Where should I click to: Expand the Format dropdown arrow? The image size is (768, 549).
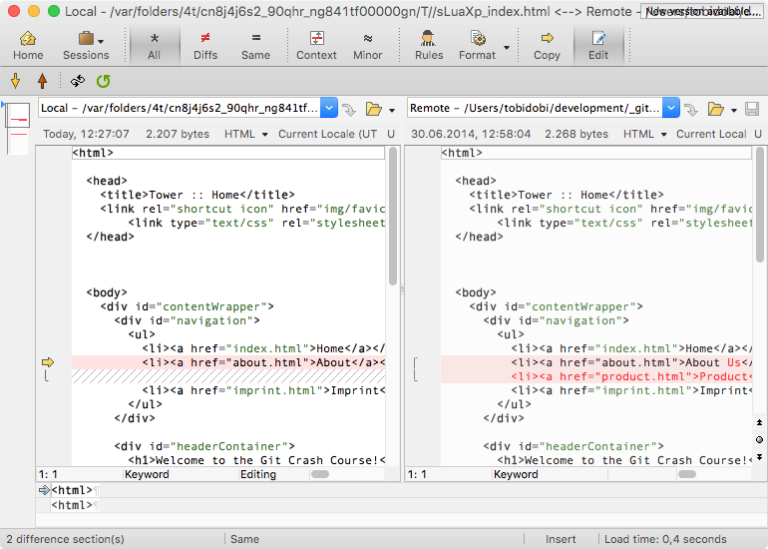(x=507, y=47)
